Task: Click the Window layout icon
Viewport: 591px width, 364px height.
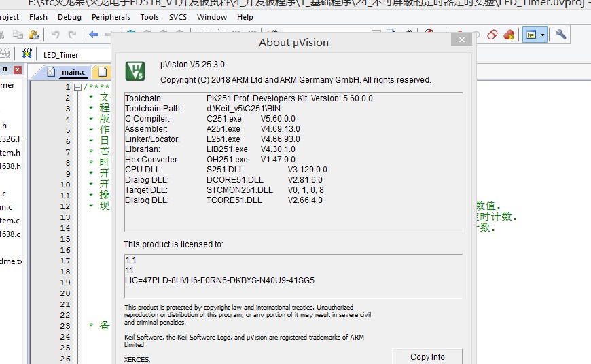Action: point(531,35)
